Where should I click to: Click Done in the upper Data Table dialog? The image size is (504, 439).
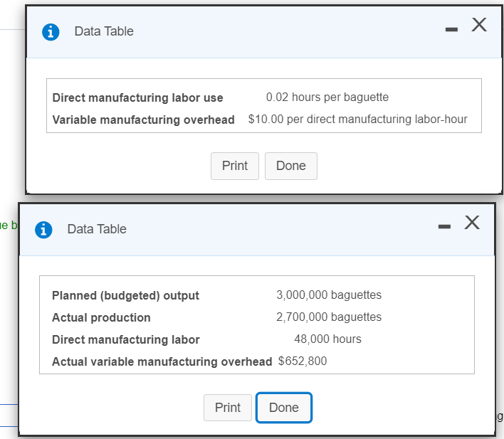pos(291,166)
